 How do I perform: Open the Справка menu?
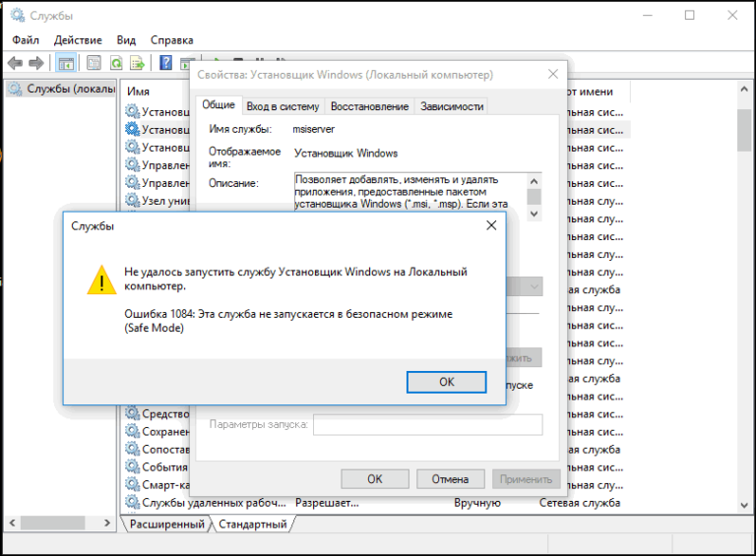[171, 40]
